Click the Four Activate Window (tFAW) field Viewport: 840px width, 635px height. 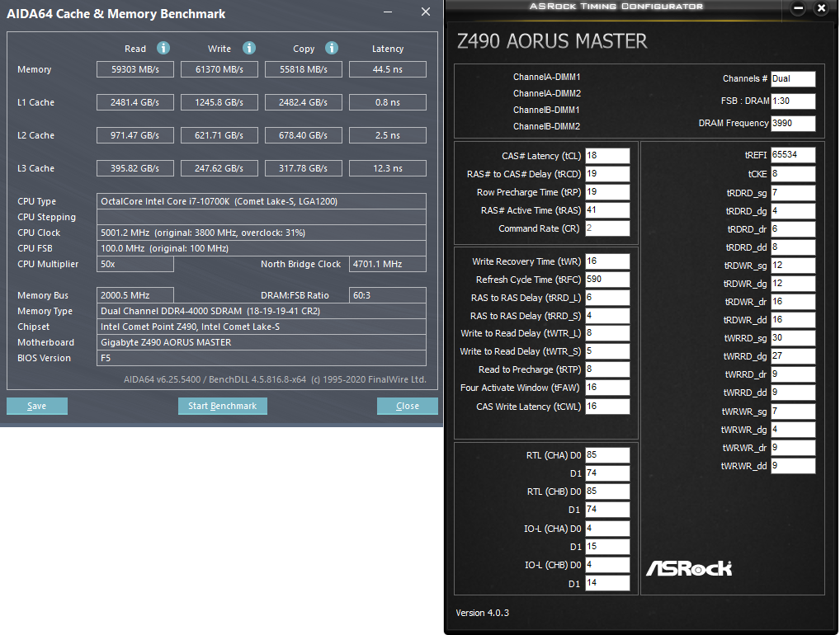(x=607, y=388)
